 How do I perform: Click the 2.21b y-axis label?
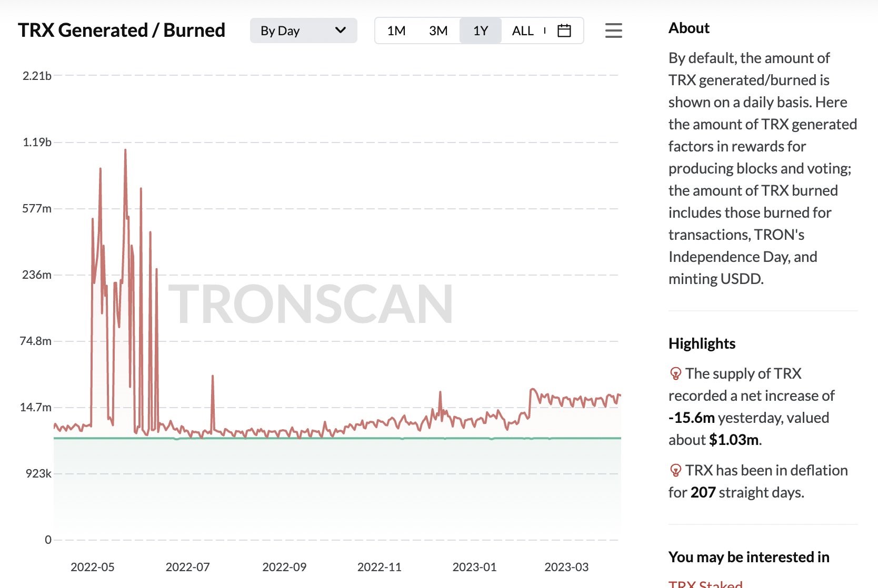(x=37, y=76)
